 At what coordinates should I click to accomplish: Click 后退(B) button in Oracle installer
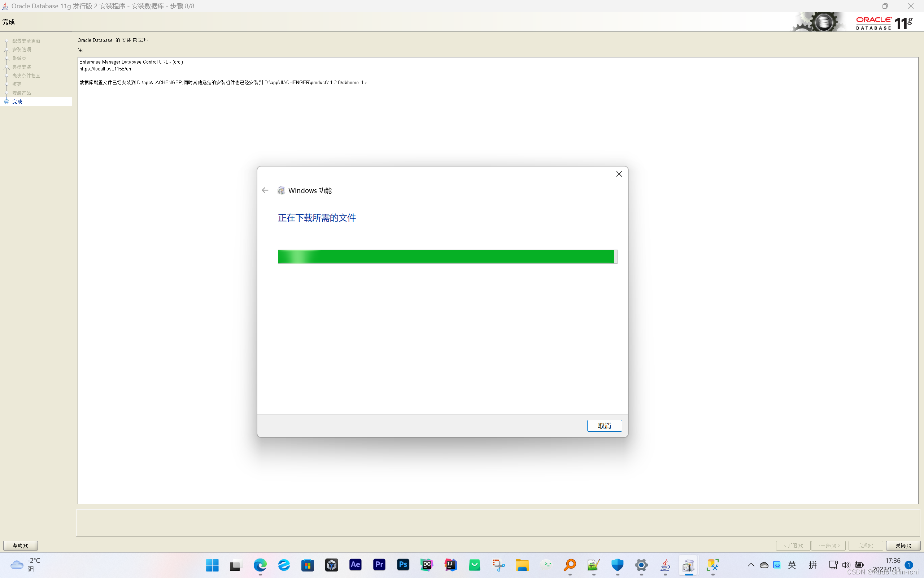coord(793,545)
